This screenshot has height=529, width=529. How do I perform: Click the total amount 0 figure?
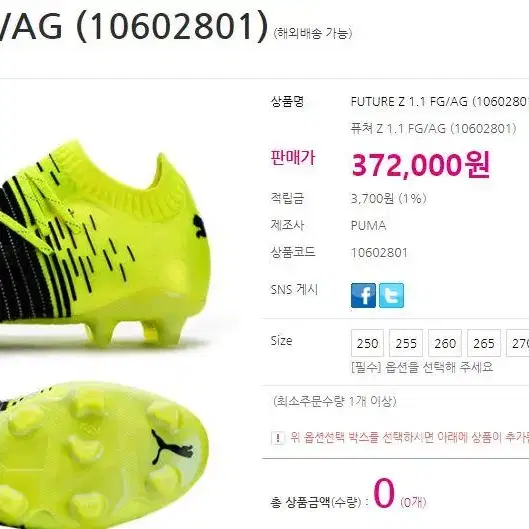[x=384, y=493]
